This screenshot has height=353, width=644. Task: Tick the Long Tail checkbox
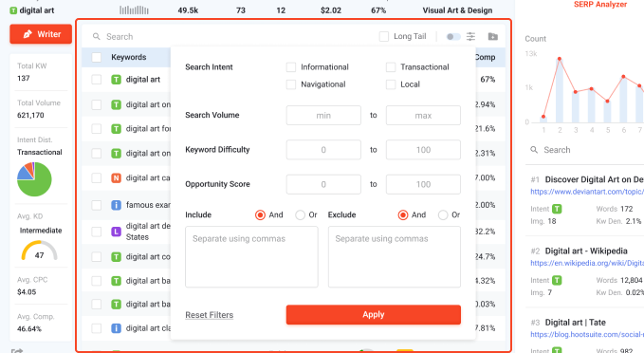384,37
